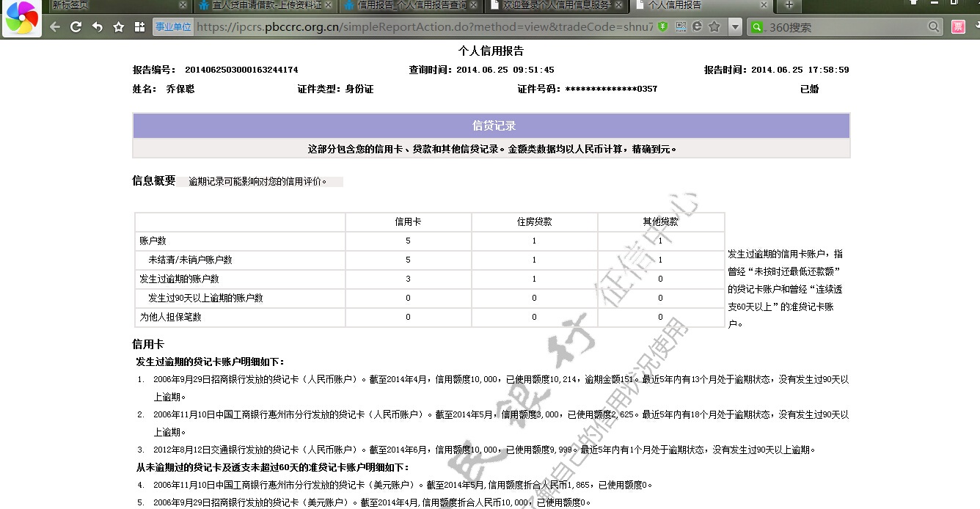Click the 360 browser logo icon
Image resolution: width=980 pixels, height=509 pixels.
(x=22, y=18)
